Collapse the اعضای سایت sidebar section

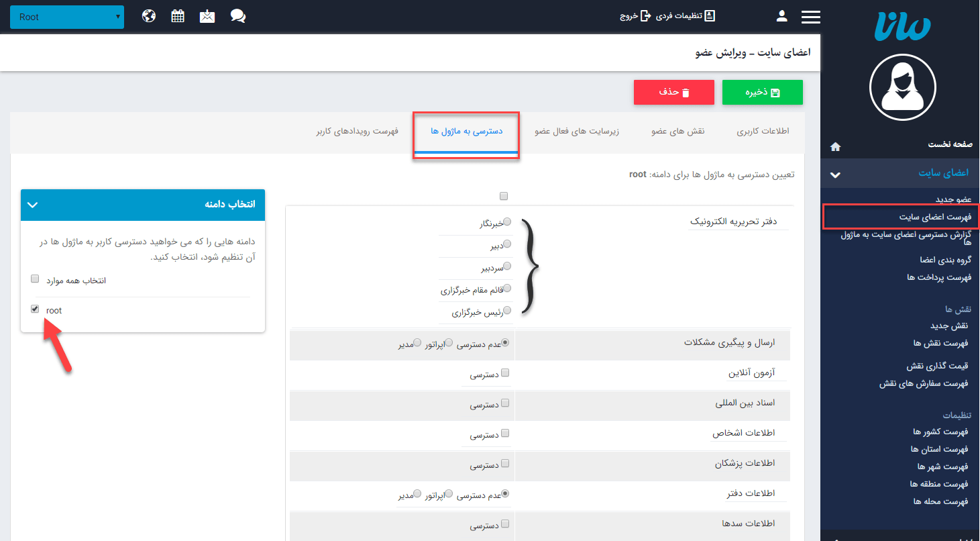tap(836, 173)
